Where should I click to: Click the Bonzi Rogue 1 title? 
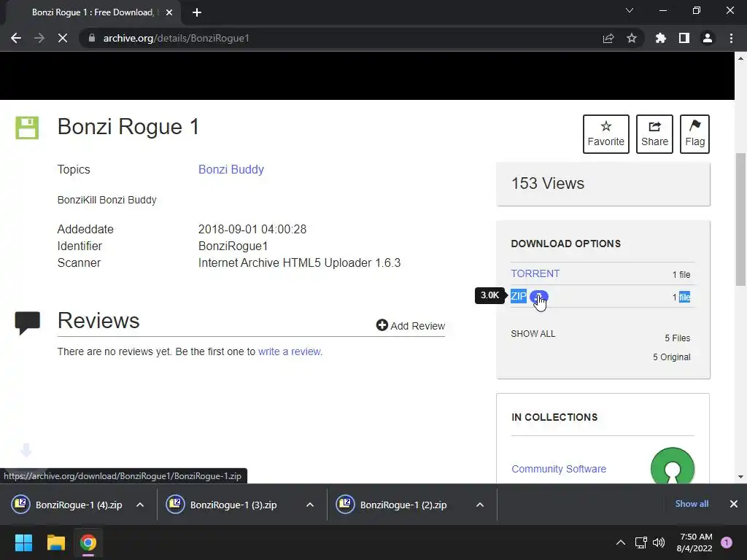128,127
